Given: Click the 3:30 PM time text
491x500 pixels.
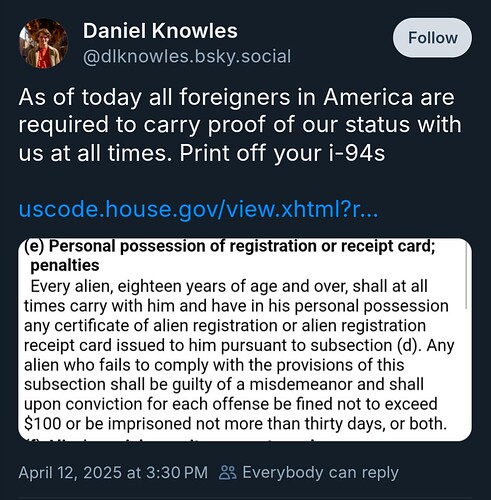Looking at the screenshot, I should pos(177,473).
